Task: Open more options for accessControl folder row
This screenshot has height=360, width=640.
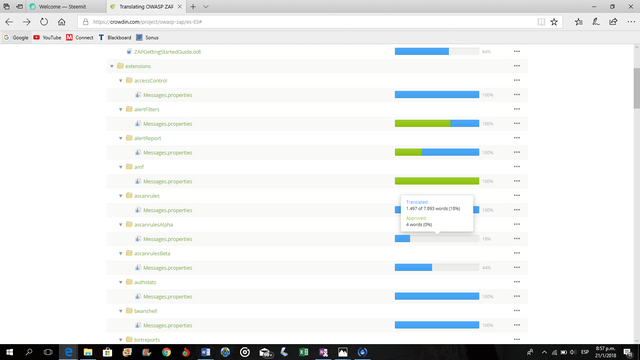Action: pos(517,80)
